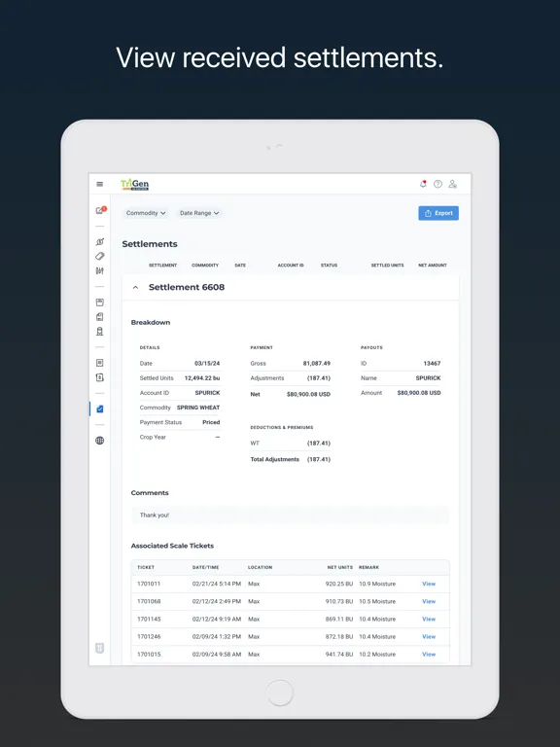This screenshot has height=747, width=560.
Task: View scale ticket 1701246
Action: [x=429, y=636]
